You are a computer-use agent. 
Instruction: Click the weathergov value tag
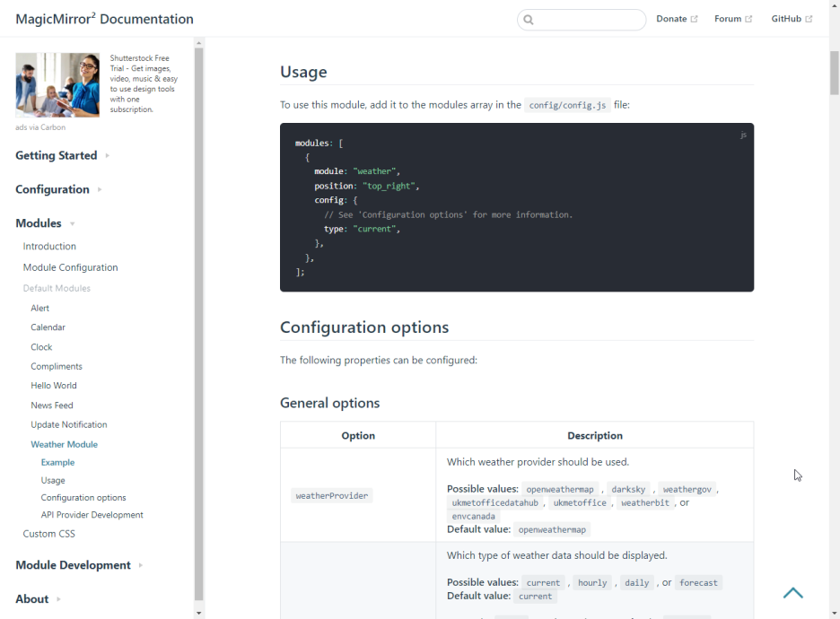click(x=687, y=490)
